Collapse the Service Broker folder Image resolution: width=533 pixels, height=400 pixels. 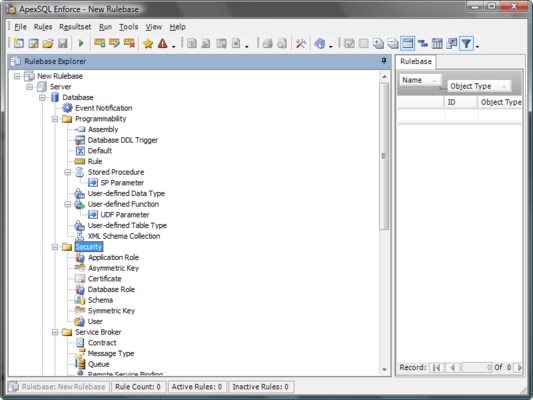point(55,332)
